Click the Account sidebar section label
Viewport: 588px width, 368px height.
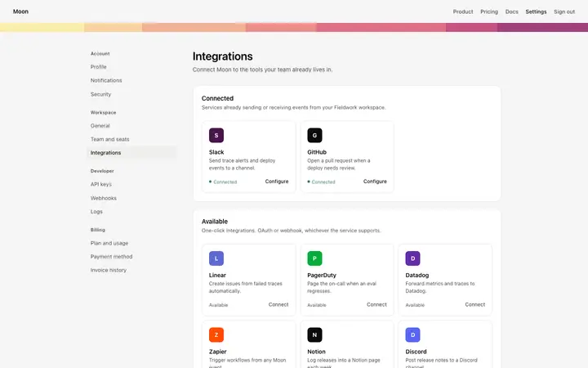point(100,54)
